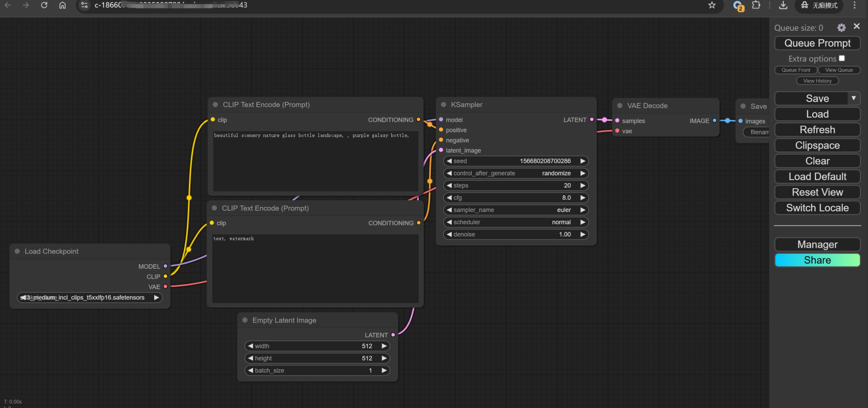The width and height of the screenshot is (868, 408).
Task: Click the site info icon in address bar
Action: point(84,5)
